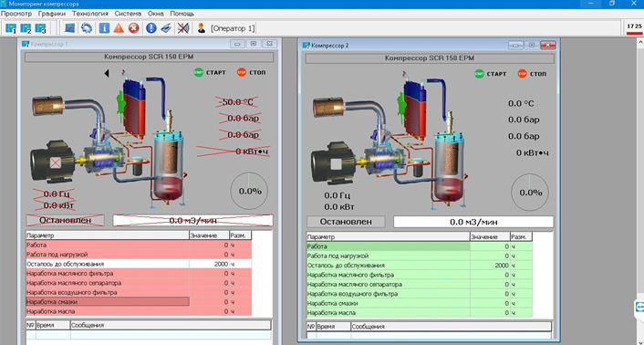
Task: Open screen 3 from the toolbar
Action: [x=41, y=28]
